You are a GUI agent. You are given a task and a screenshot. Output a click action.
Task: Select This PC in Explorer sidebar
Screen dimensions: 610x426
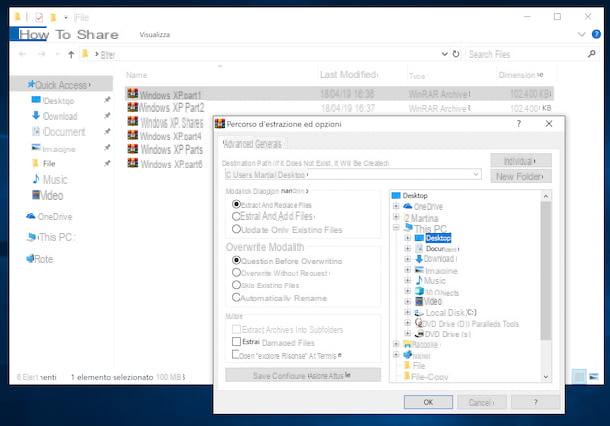pos(51,237)
